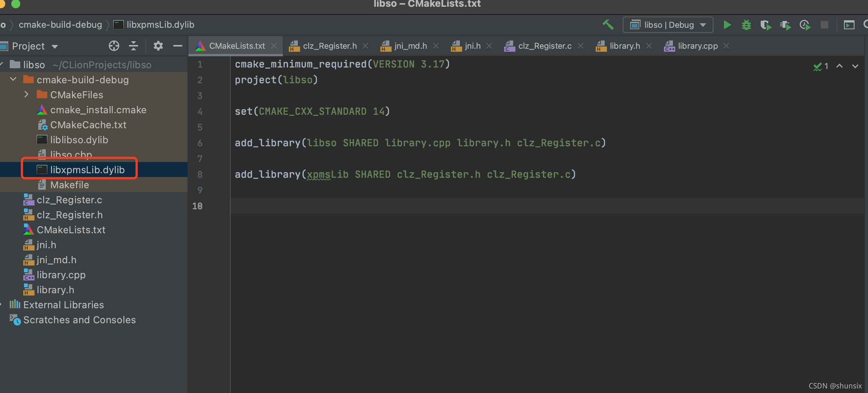
Task: Close the jni_md.h tab
Action: coord(436,46)
